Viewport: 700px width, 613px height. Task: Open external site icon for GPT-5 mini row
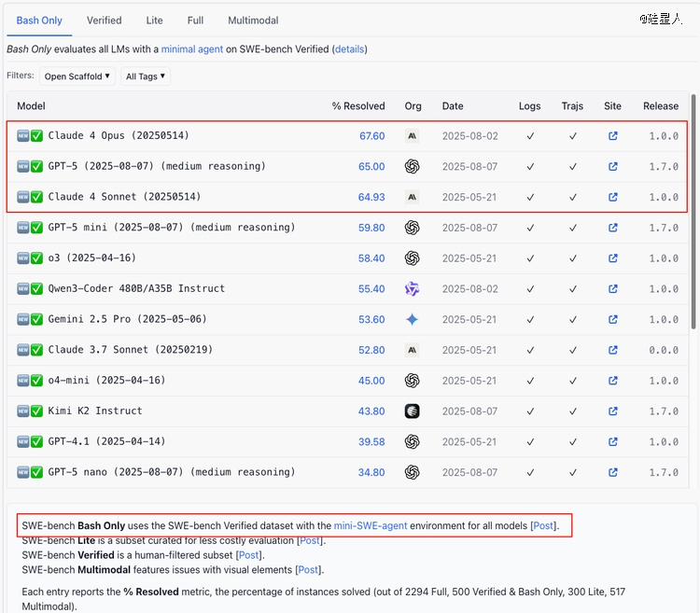point(612,228)
